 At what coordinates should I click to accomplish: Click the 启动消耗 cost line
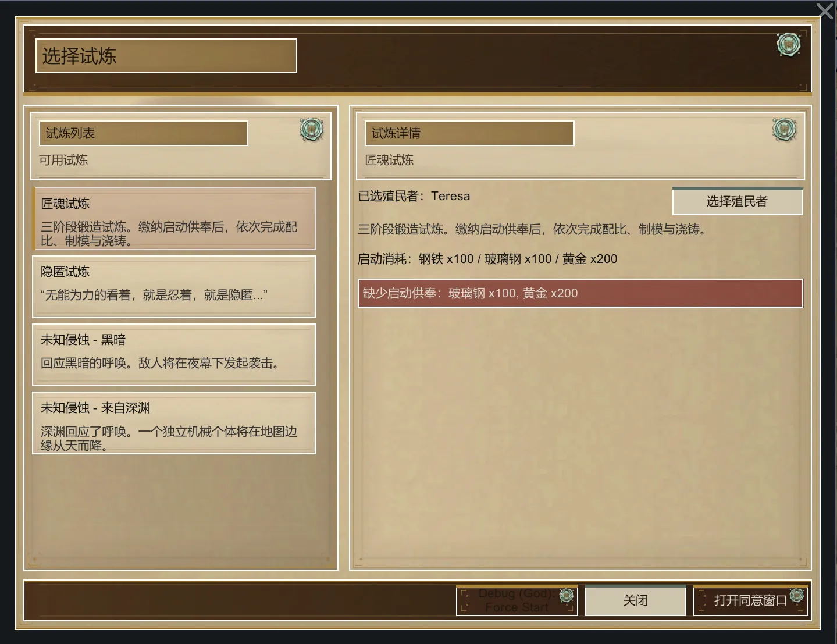click(x=487, y=259)
